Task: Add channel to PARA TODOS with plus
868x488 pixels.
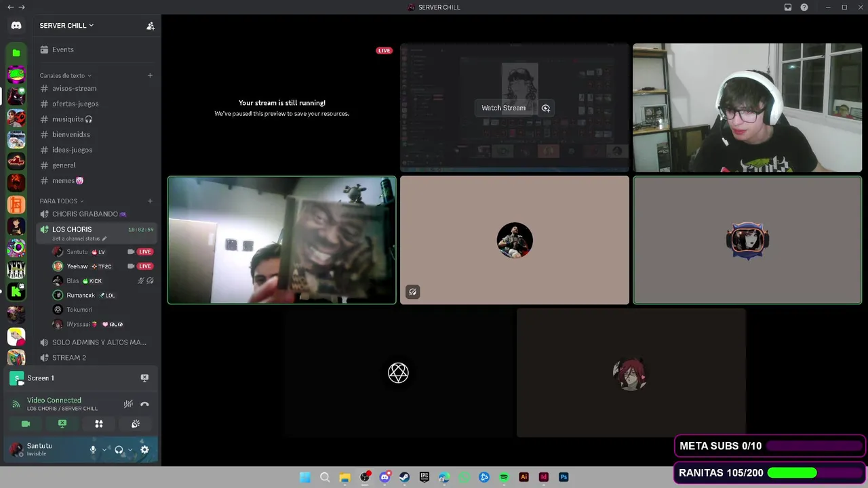Action: pos(150,201)
